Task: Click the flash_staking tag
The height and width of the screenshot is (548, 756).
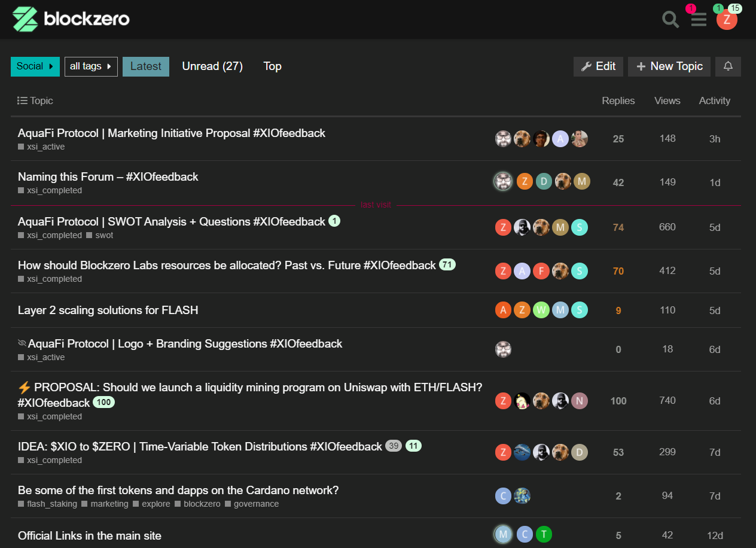Action: 47,504
